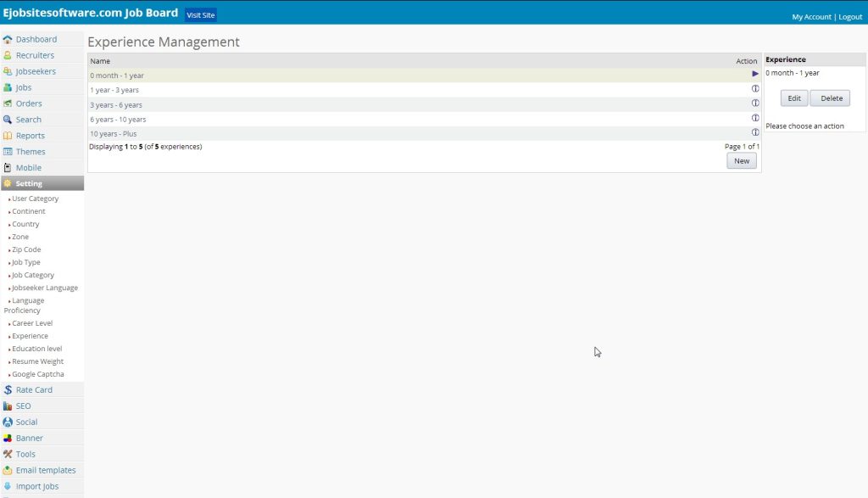Open Email templates section
This screenshot has height=498, width=868.
[x=46, y=470]
